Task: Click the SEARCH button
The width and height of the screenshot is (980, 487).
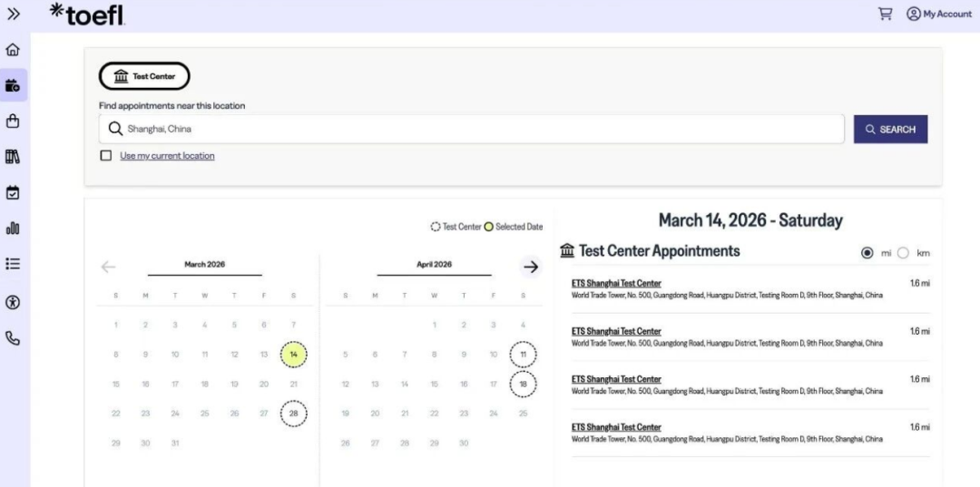Action: pyautogui.click(x=890, y=130)
